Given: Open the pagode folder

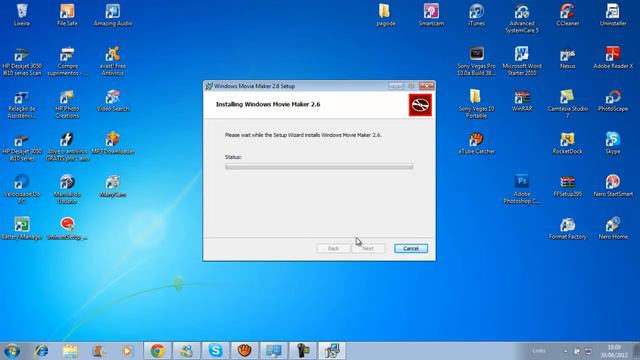Looking at the screenshot, I should click(385, 15).
